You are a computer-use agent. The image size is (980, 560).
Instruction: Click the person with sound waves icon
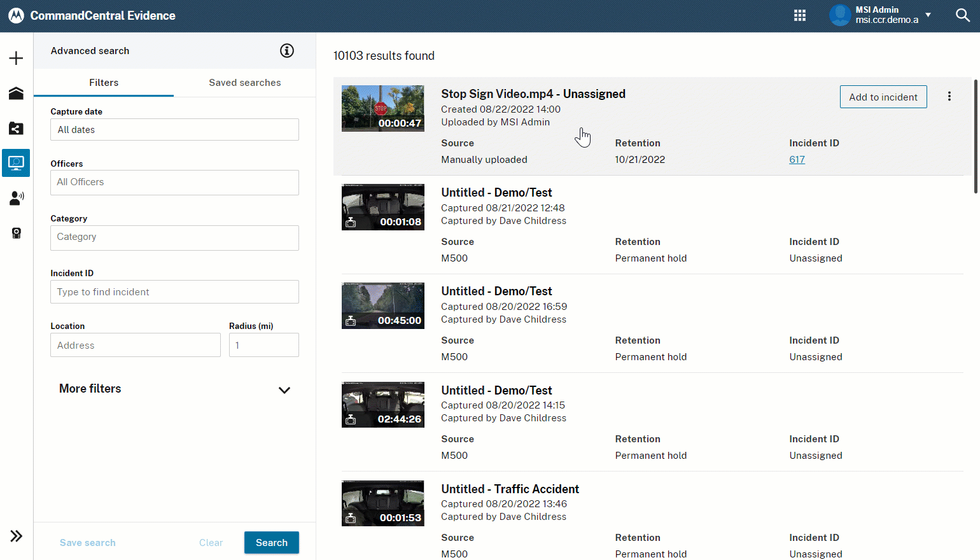point(17,199)
